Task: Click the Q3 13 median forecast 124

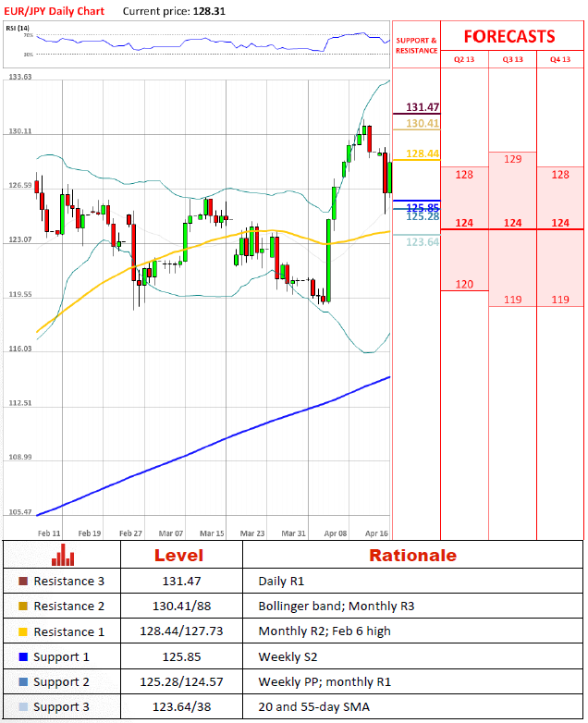Action: (x=513, y=223)
